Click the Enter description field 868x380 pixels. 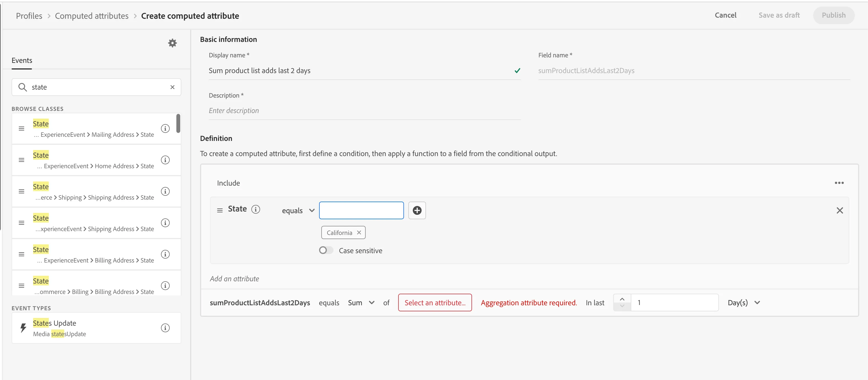[365, 111]
